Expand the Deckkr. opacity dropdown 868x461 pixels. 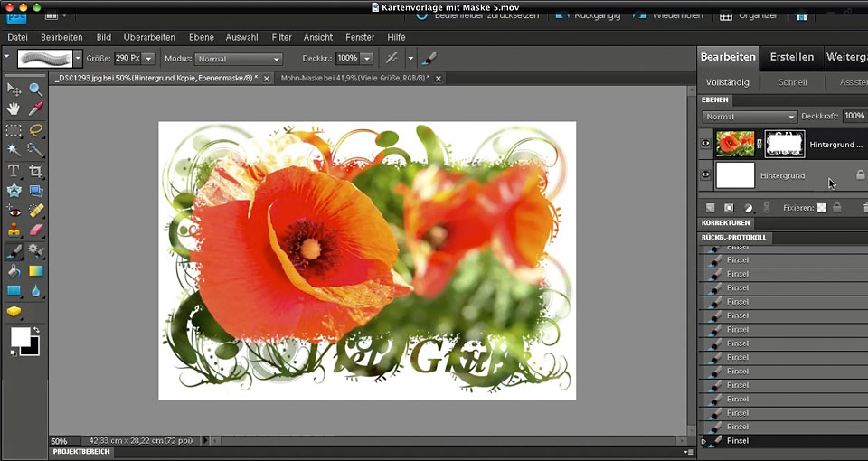tap(366, 59)
